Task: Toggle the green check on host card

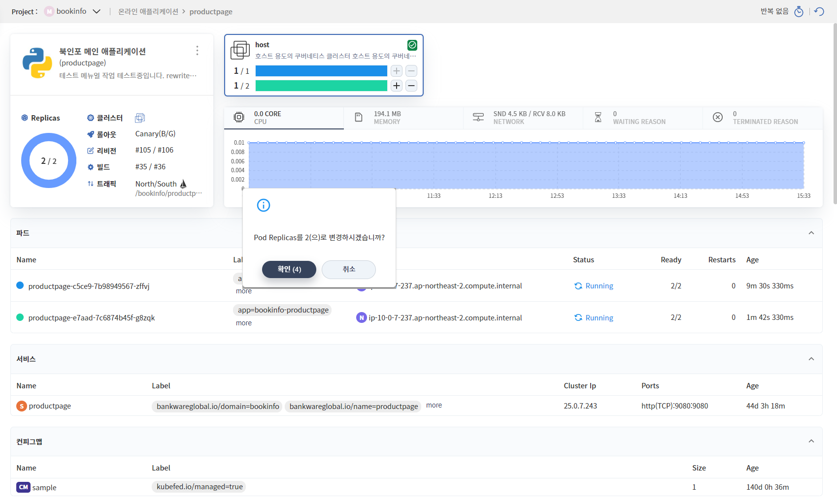Action: coord(412,45)
